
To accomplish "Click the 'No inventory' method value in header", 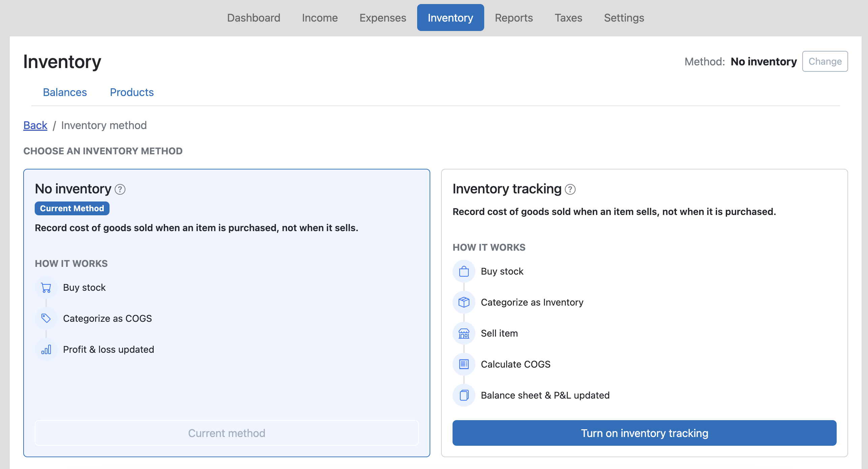I will (x=764, y=62).
